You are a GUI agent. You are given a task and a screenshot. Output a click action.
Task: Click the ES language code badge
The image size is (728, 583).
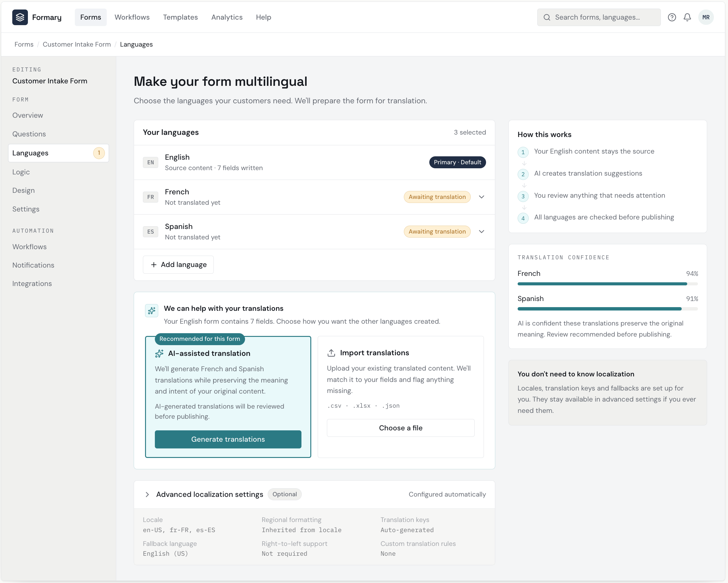150,232
